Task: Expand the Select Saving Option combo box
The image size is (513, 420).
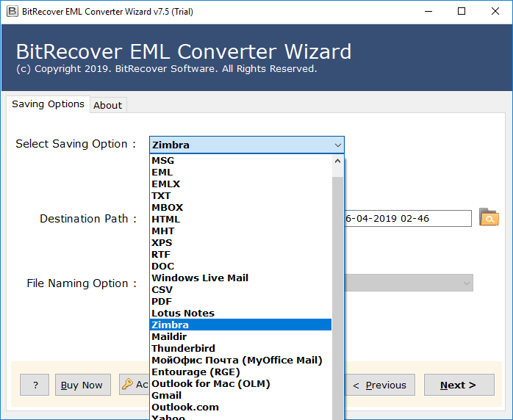Action: coord(247,145)
